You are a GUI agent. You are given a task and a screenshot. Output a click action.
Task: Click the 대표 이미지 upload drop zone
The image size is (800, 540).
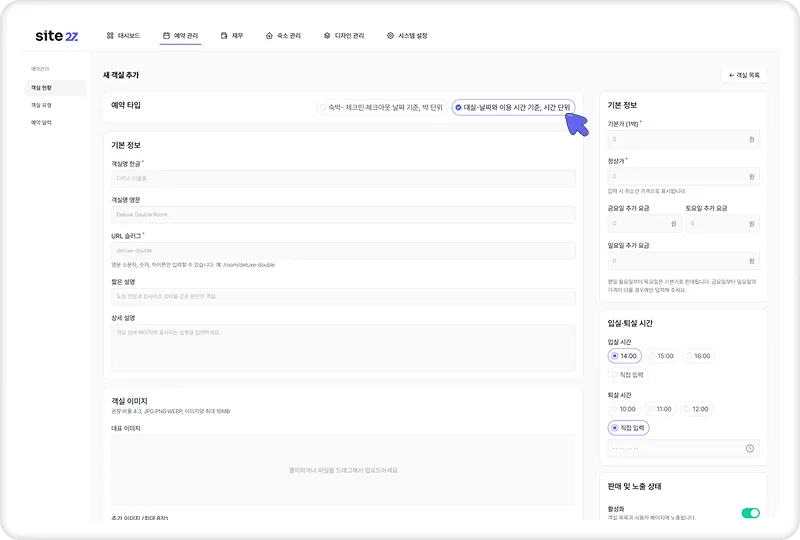click(x=343, y=470)
